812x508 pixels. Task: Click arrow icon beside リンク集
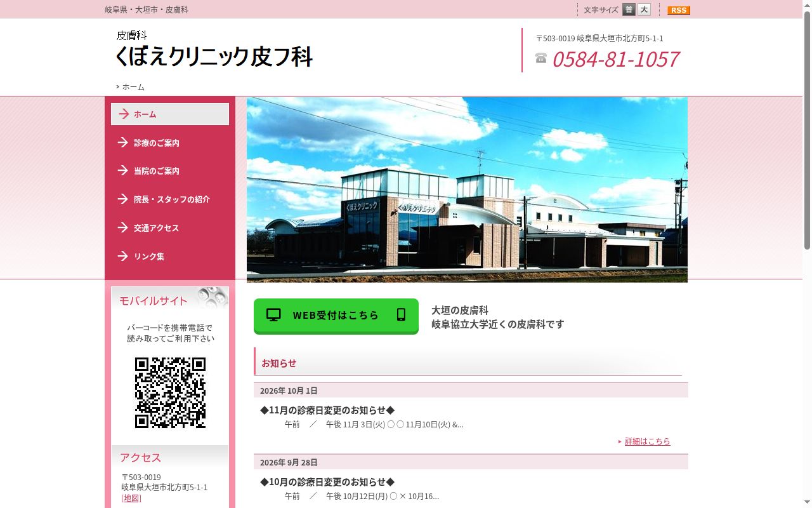(x=123, y=256)
